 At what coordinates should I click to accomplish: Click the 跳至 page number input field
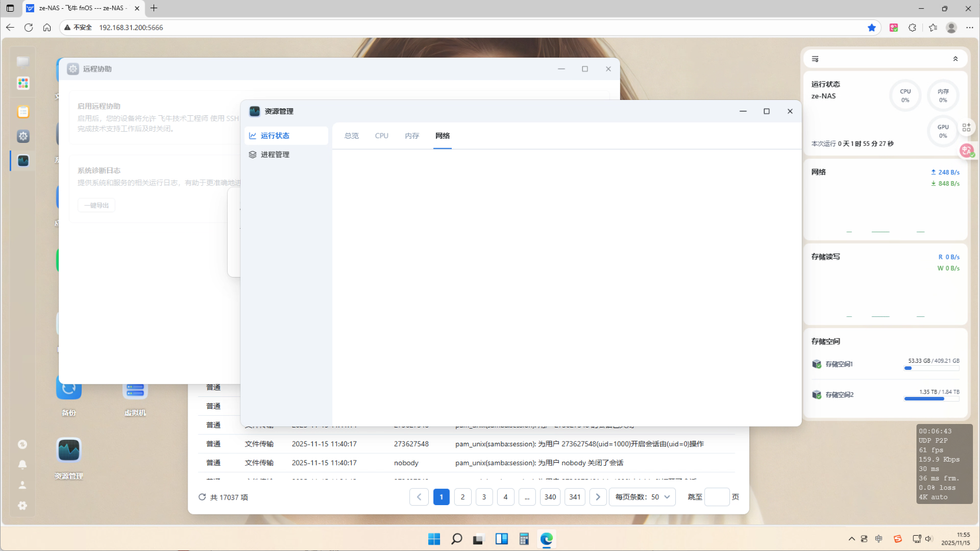(x=716, y=496)
